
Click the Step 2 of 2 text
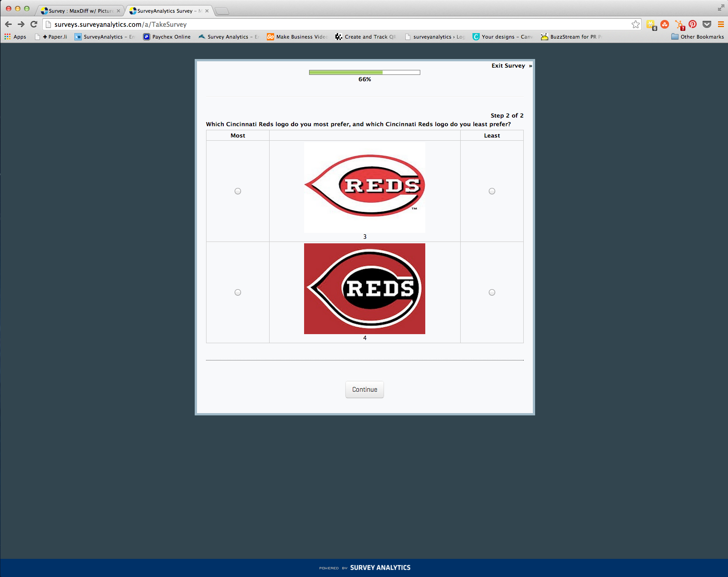click(507, 115)
